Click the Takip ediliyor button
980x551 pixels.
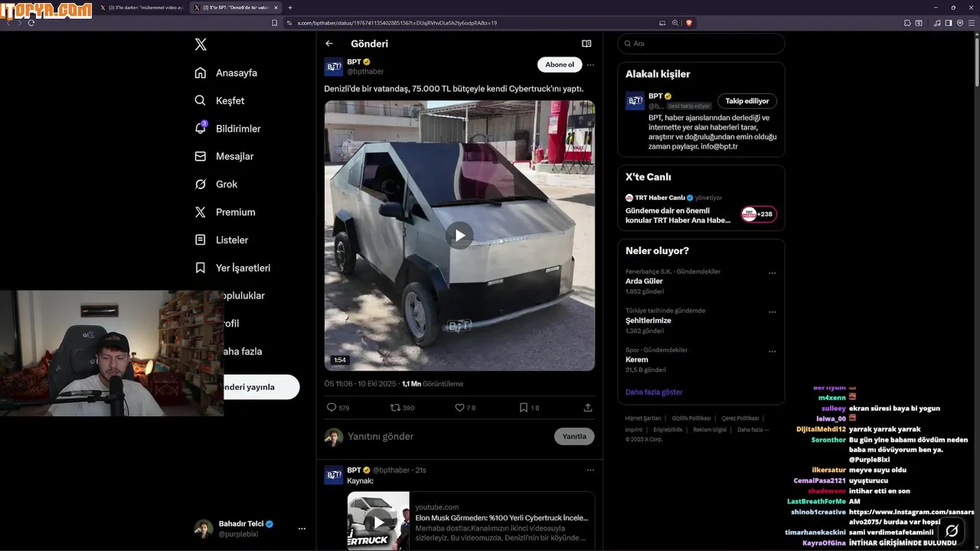[x=747, y=101]
